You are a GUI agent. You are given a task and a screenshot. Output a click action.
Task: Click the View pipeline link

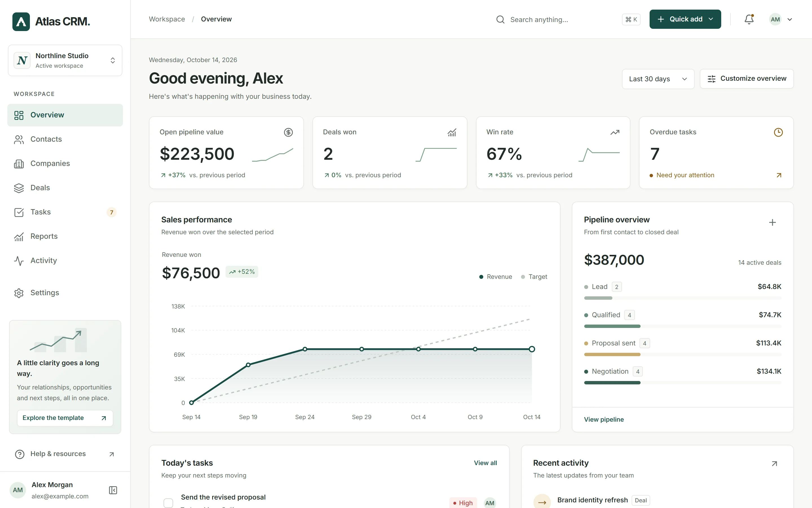pyautogui.click(x=604, y=419)
